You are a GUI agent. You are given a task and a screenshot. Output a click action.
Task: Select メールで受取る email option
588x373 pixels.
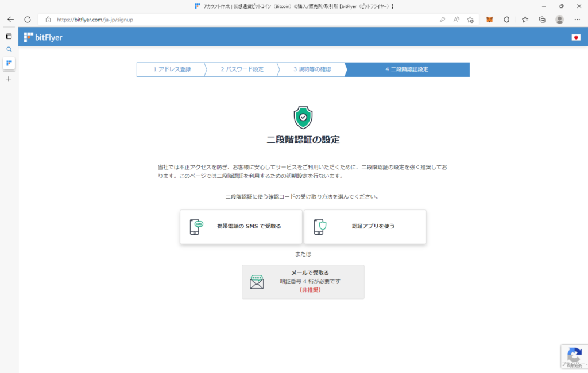point(303,282)
